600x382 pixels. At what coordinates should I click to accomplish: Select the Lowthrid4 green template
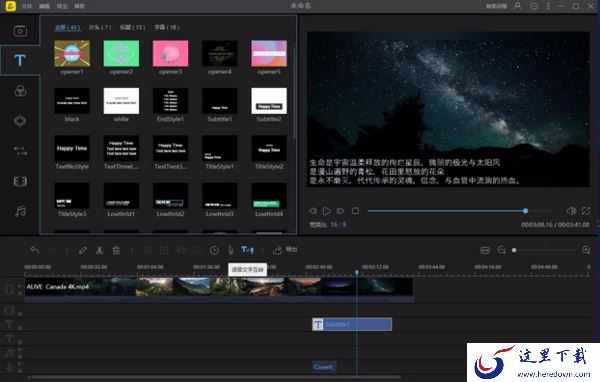[269, 196]
